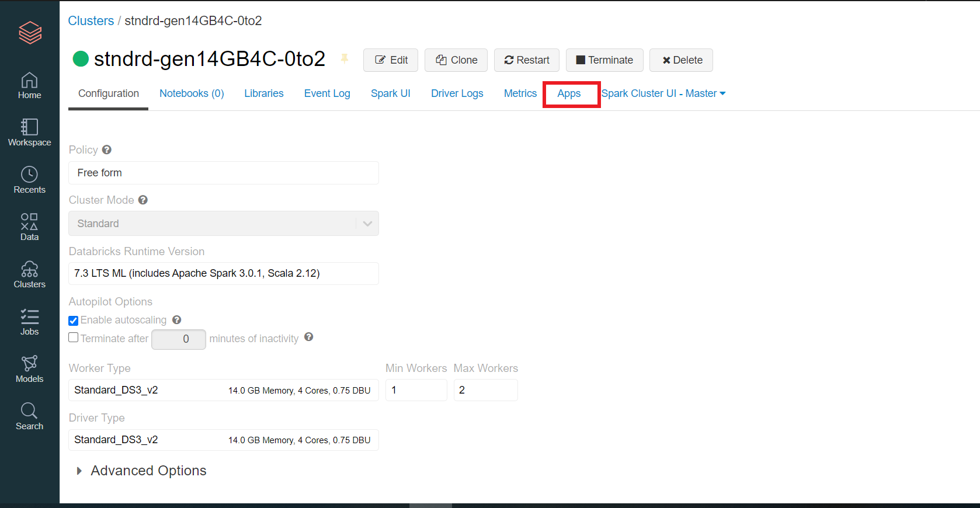This screenshot has height=508, width=980.
Task: Open the Policy Free form selector
Action: coord(224,173)
